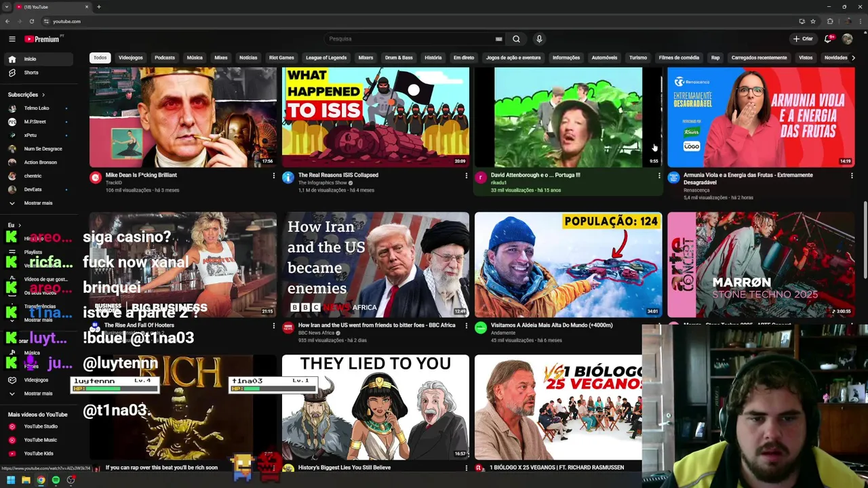Open YouTube Music from the sidebar
Screen dimensions: 868x488
coord(37,440)
